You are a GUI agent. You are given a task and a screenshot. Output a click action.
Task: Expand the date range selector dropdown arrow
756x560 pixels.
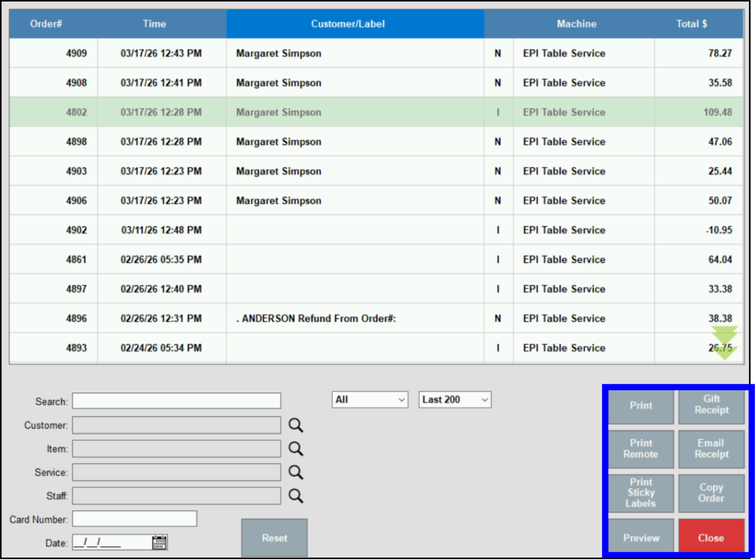(x=484, y=399)
